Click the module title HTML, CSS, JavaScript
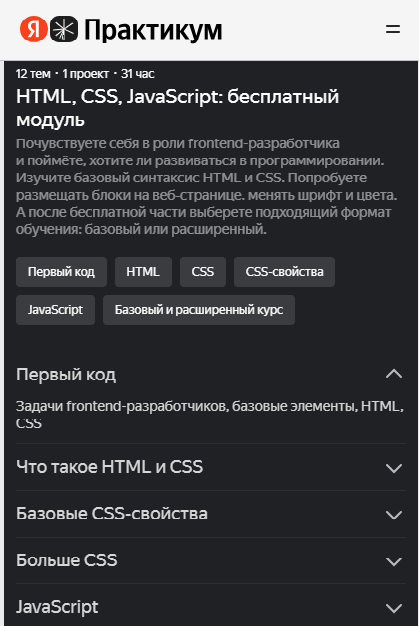This screenshot has height=626, width=419. click(x=178, y=108)
